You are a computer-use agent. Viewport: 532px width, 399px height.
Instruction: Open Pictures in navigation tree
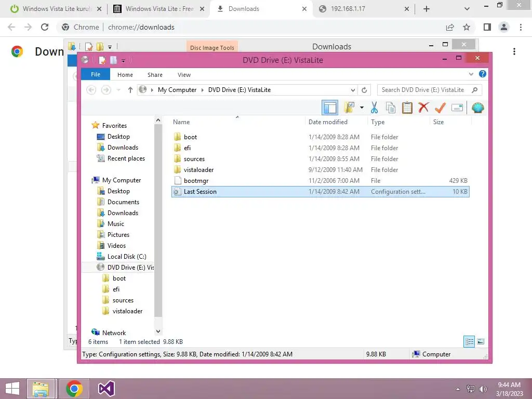point(118,235)
